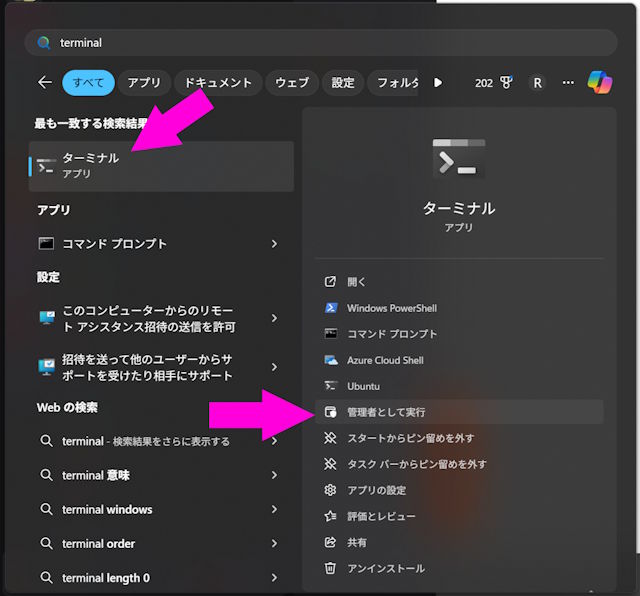Click the 共有 text entry

357,542
